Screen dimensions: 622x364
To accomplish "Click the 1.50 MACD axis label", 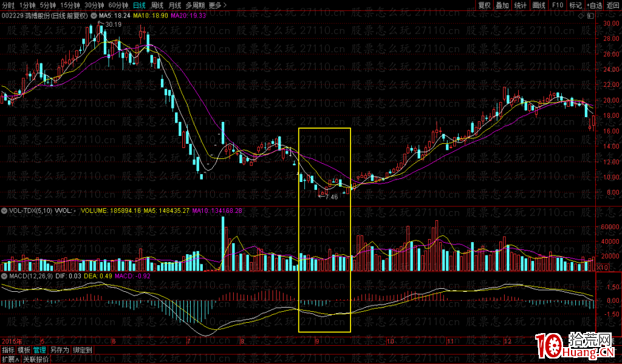I will (x=613, y=287).
